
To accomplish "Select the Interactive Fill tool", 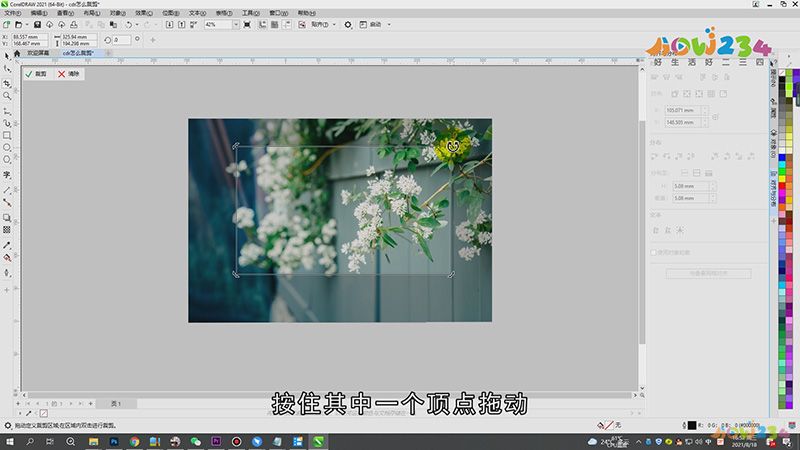I will 7,258.
